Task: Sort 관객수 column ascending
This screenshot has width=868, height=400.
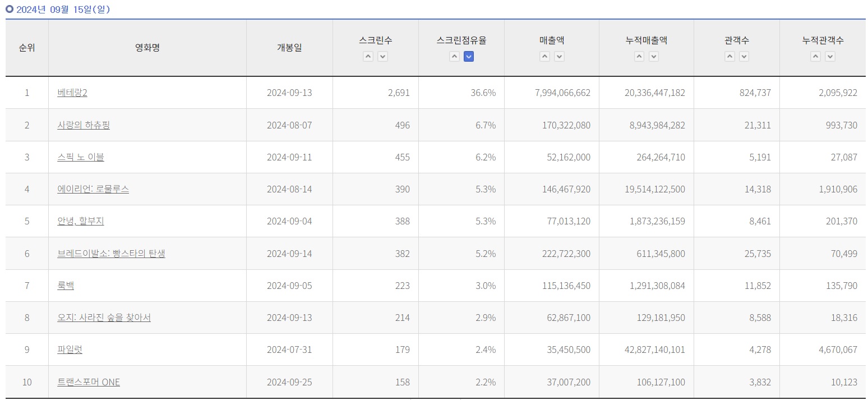Action: click(x=730, y=56)
